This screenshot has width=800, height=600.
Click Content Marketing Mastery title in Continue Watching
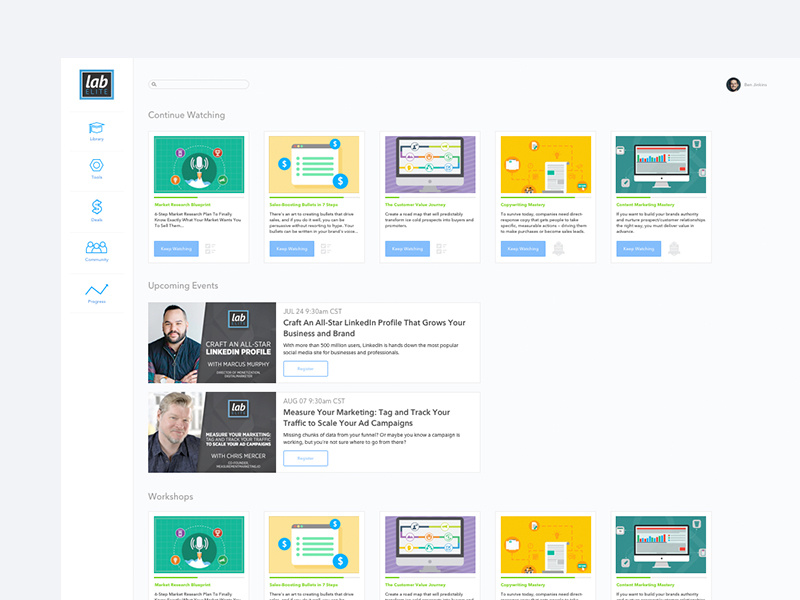(x=645, y=205)
